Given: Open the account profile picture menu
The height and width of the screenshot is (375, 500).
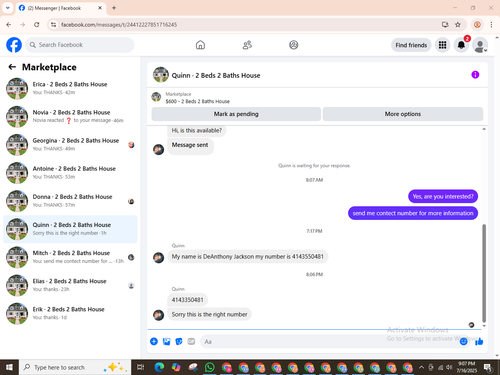Looking at the screenshot, I should [x=480, y=45].
